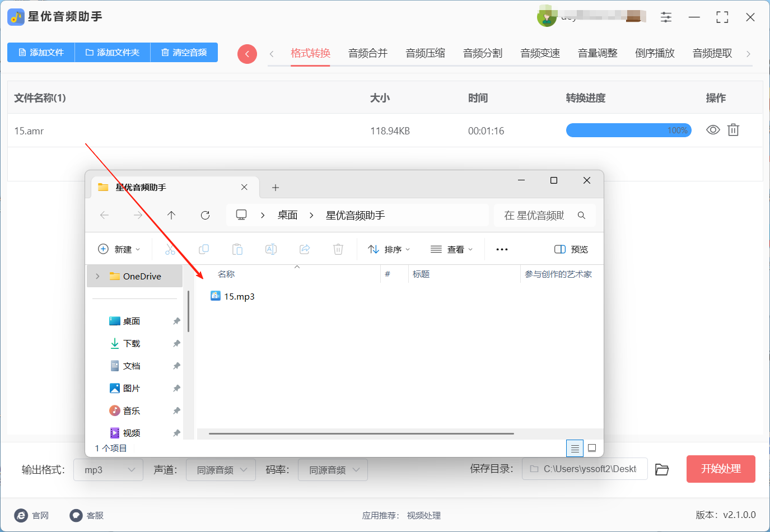
Task: Refresh the Explorer folder view
Action: click(205, 215)
